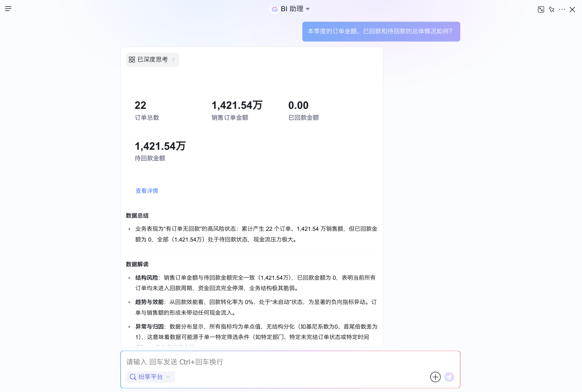Screen dimensions: 582x392
Task: Click the user question message bubble
Action: point(381,31)
